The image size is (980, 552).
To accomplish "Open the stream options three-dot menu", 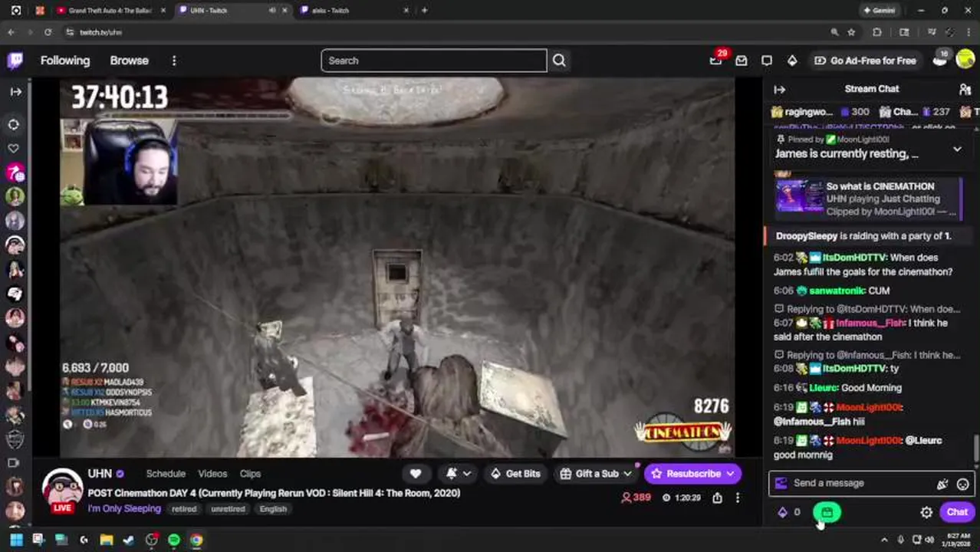I will coord(738,498).
